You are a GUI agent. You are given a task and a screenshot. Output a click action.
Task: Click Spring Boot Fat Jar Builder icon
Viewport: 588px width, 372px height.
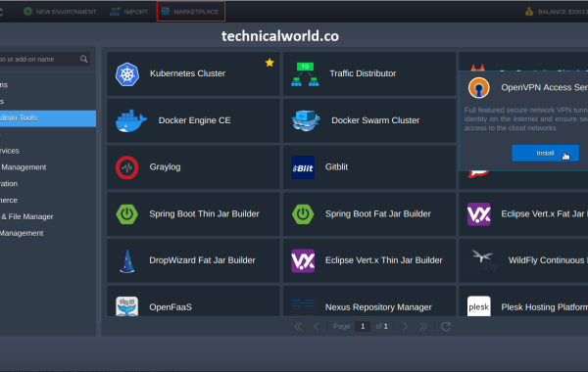click(x=303, y=214)
